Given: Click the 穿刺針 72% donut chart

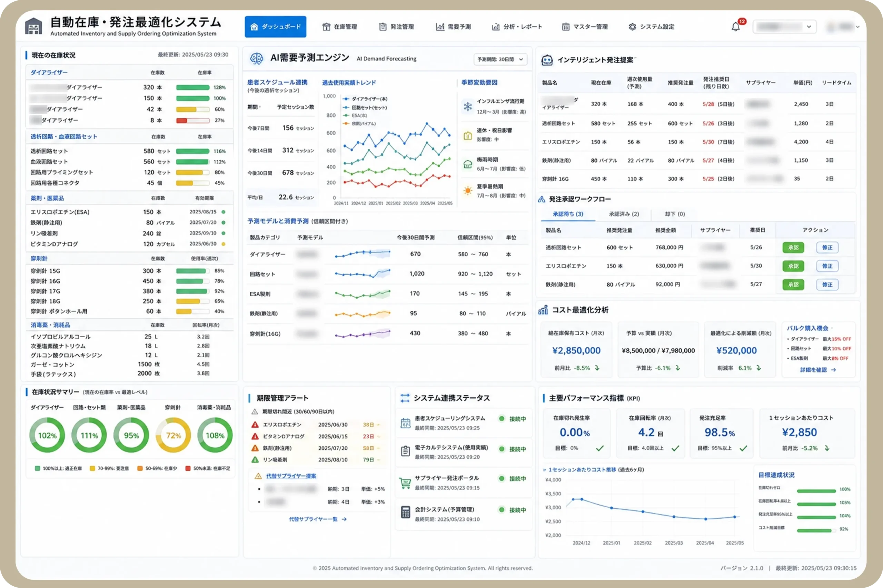Looking at the screenshot, I should pos(173,435).
